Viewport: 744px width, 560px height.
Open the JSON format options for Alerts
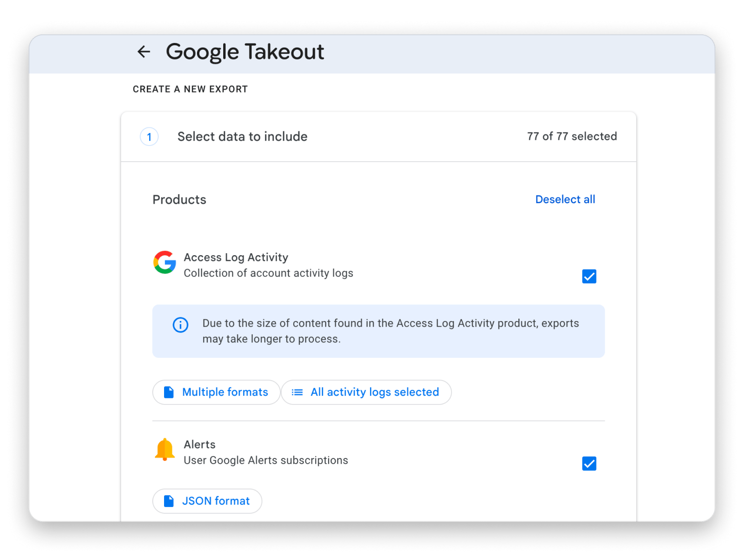(x=207, y=501)
